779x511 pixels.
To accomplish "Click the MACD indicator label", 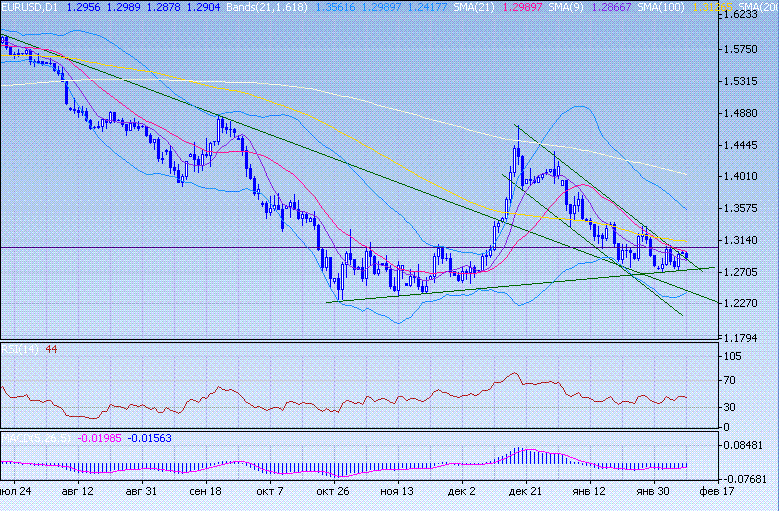I will pos(36,437).
